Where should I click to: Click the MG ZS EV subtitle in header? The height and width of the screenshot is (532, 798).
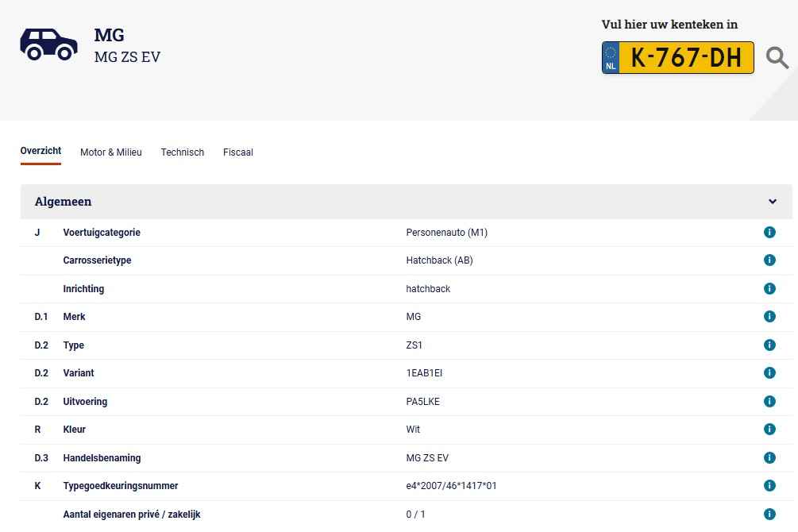pyautogui.click(x=127, y=57)
